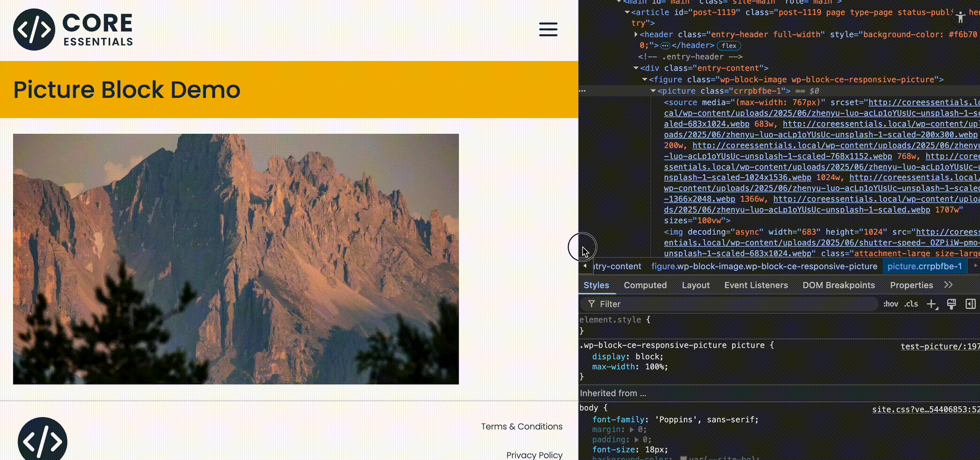980x460 pixels.
Task: Open the site.css source link
Action: (926, 409)
